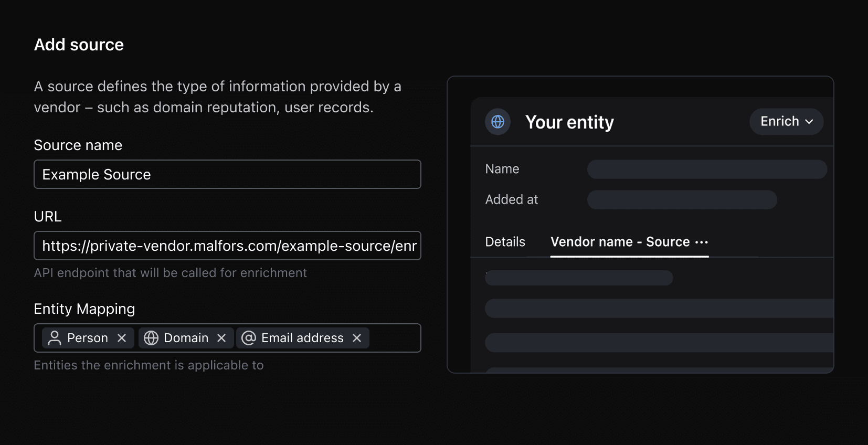The height and width of the screenshot is (445, 868).
Task: Switch to the Details tab
Action: [x=505, y=242]
